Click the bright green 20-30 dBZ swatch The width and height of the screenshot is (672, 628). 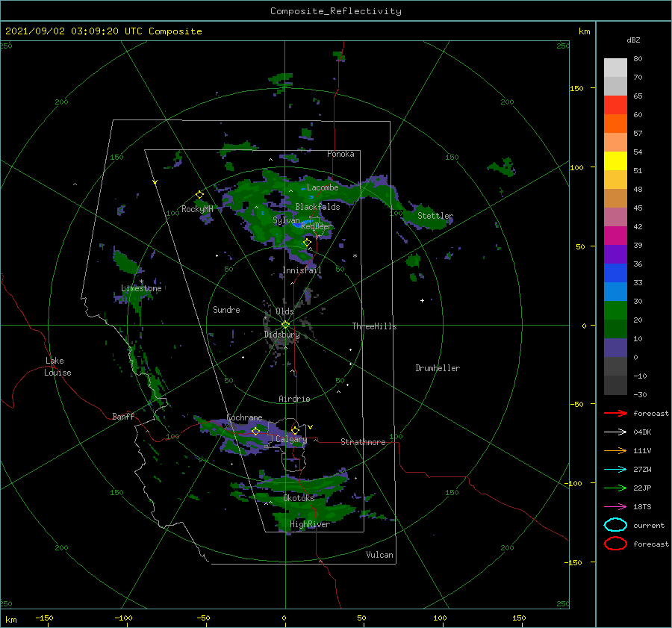tap(615, 311)
